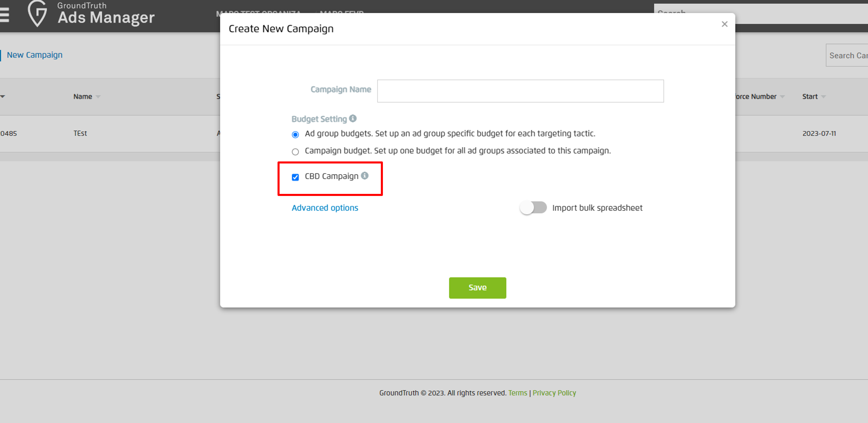
Task: Click the CBD Campaign info icon
Action: click(365, 176)
